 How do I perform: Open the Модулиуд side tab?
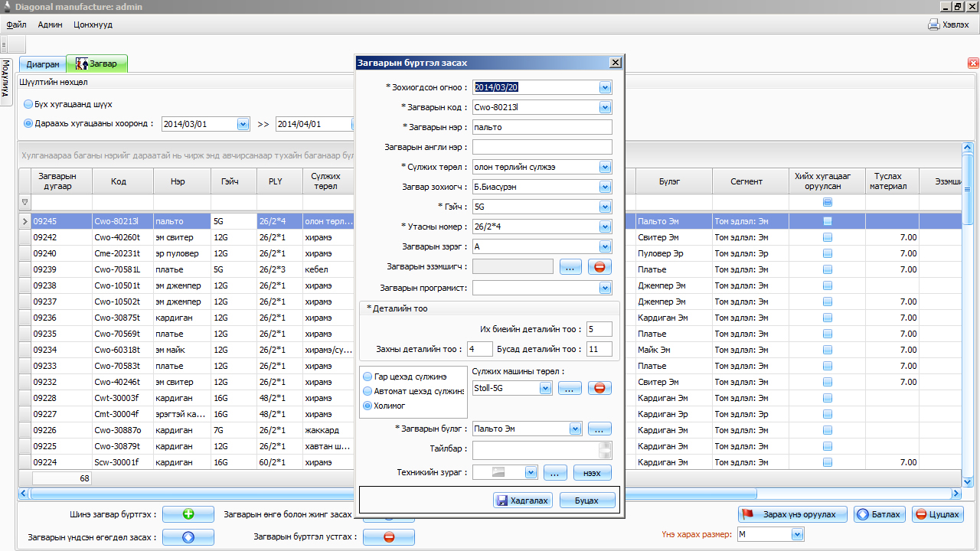click(x=5, y=81)
